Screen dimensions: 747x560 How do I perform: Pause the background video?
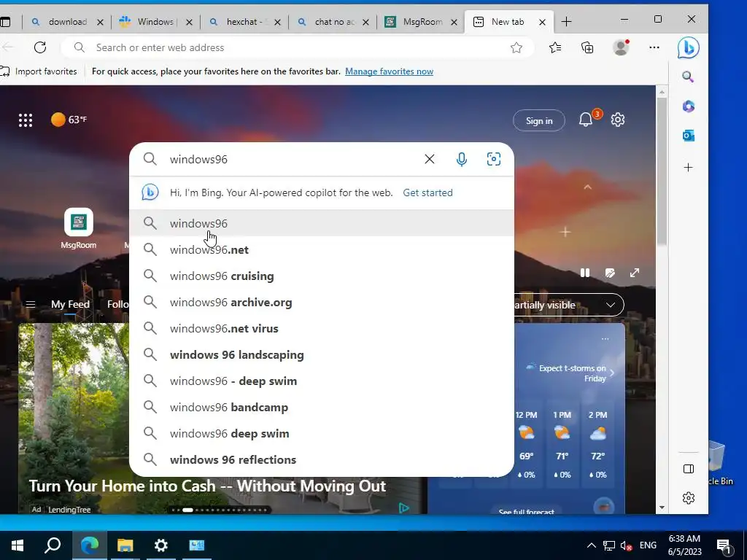585,273
